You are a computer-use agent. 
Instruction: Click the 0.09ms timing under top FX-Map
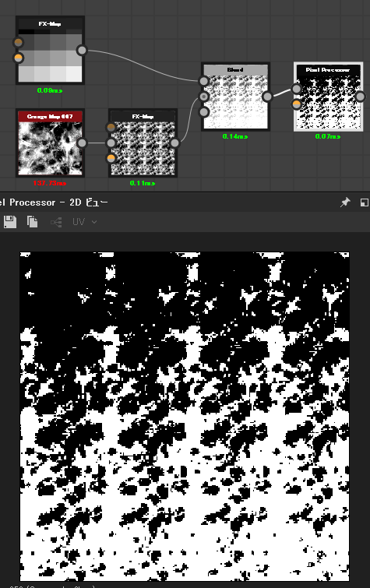point(50,90)
